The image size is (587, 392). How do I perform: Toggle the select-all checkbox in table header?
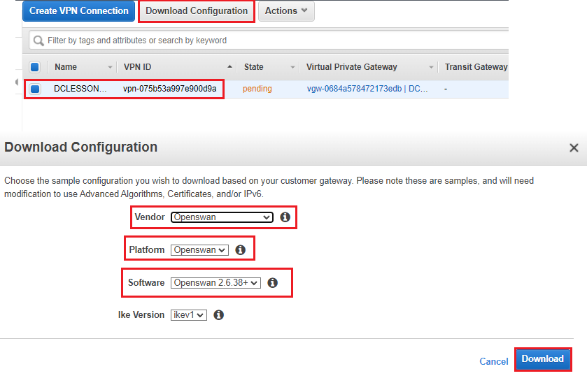pyautogui.click(x=35, y=67)
